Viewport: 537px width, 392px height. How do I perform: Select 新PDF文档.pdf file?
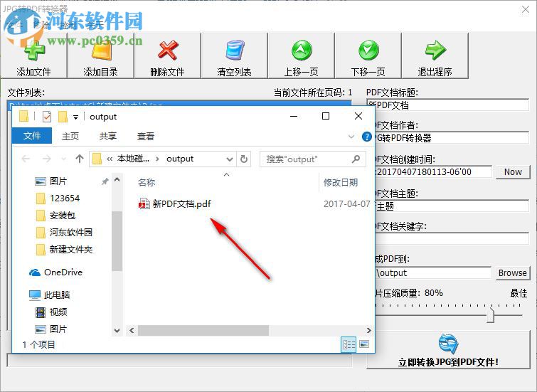pyautogui.click(x=175, y=204)
